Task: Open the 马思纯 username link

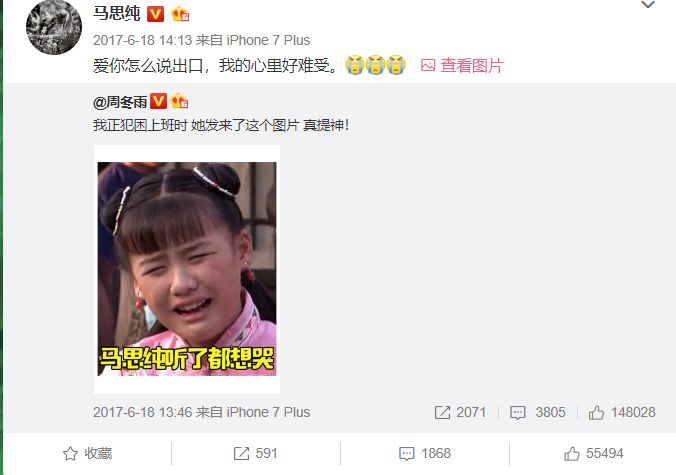Action: (116, 13)
